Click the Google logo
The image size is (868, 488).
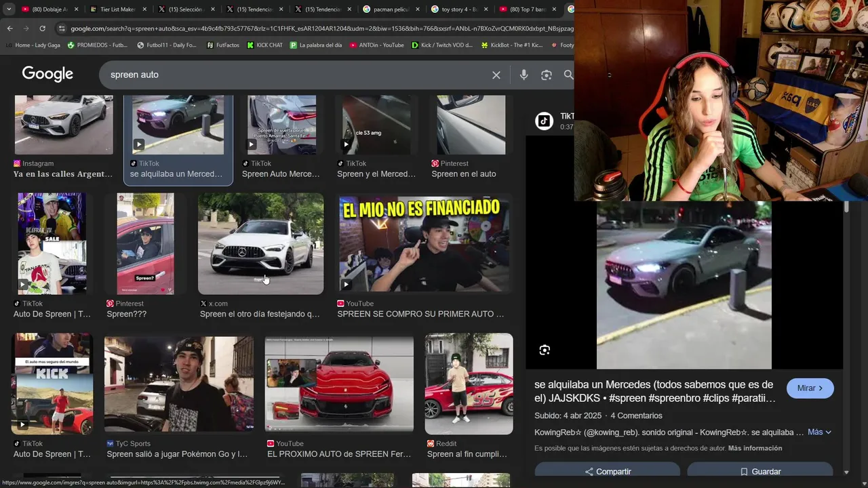tap(47, 74)
